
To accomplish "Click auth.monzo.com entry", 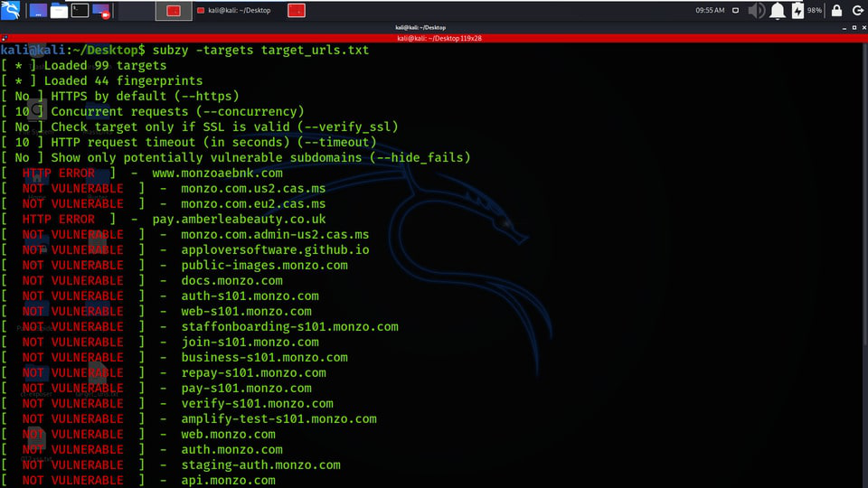I will click(232, 450).
